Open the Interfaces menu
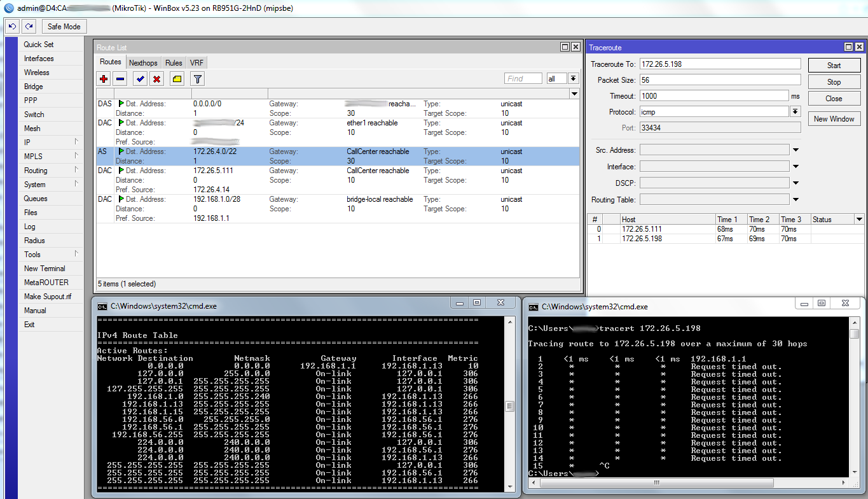This screenshot has width=868, height=499. click(x=52, y=59)
